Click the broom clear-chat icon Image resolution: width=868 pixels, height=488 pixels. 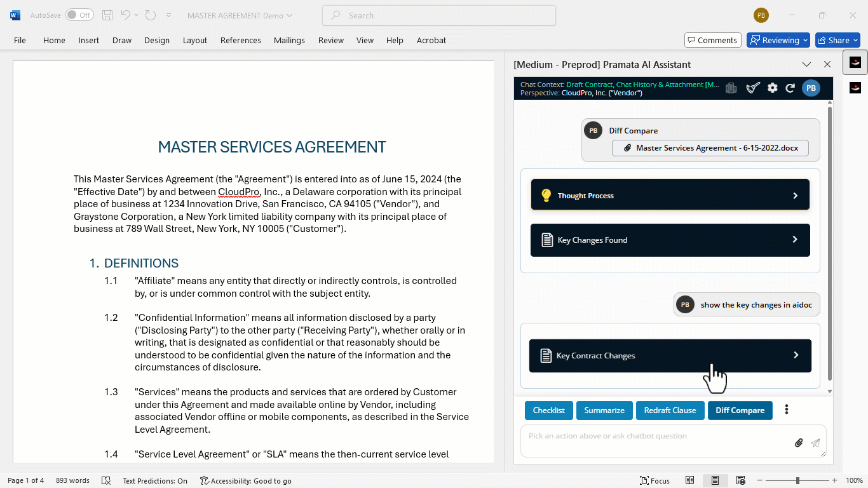click(753, 88)
